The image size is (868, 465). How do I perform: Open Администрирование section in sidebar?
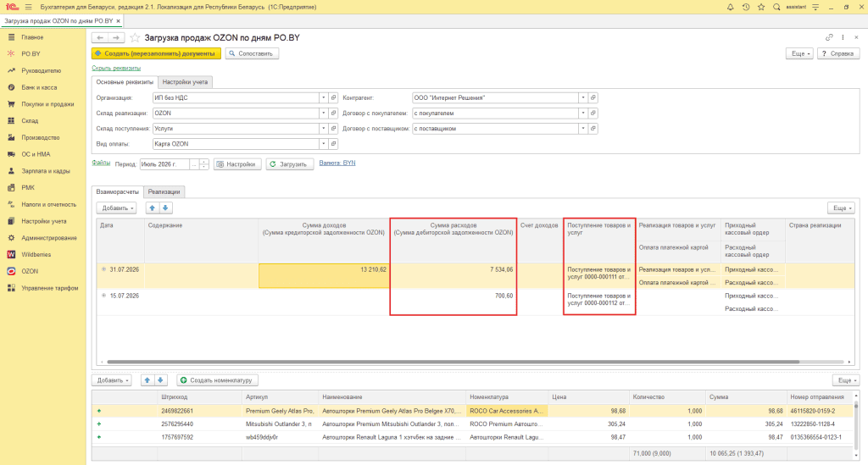point(48,238)
